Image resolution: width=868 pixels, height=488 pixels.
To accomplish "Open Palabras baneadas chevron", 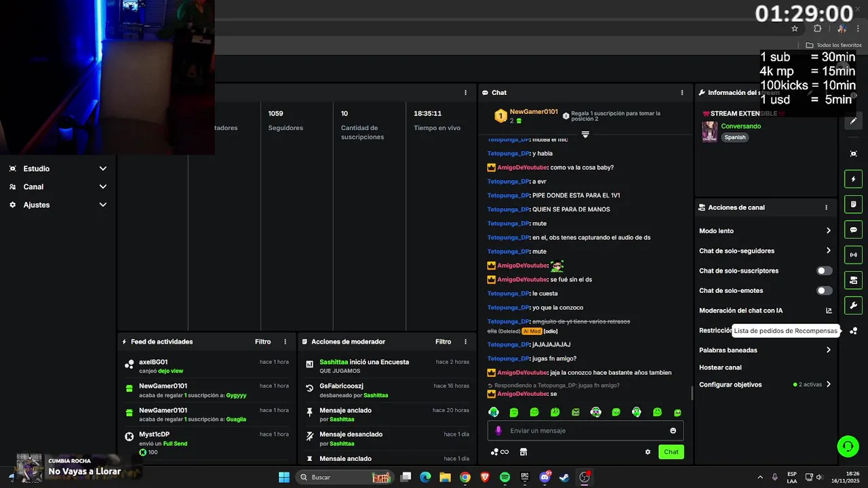I will tap(828, 350).
